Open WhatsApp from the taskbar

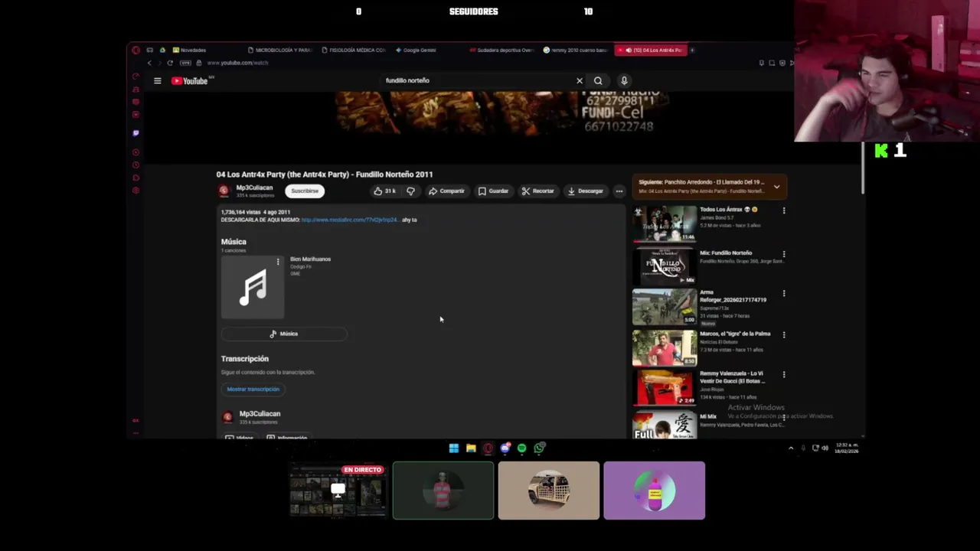click(x=539, y=448)
